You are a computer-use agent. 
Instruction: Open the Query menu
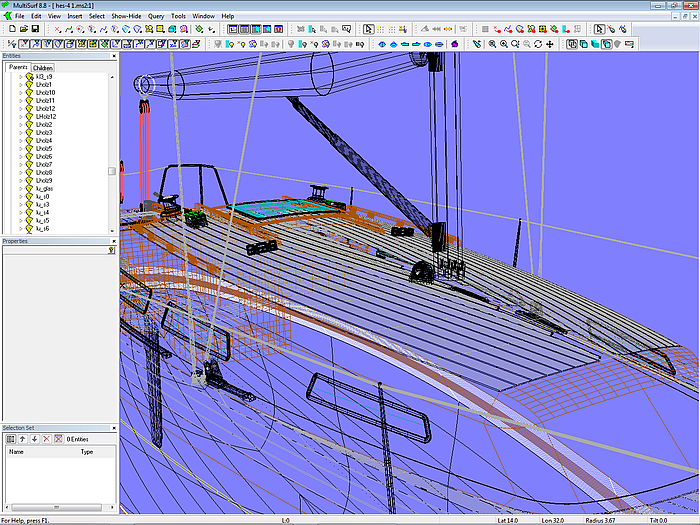(156, 16)
